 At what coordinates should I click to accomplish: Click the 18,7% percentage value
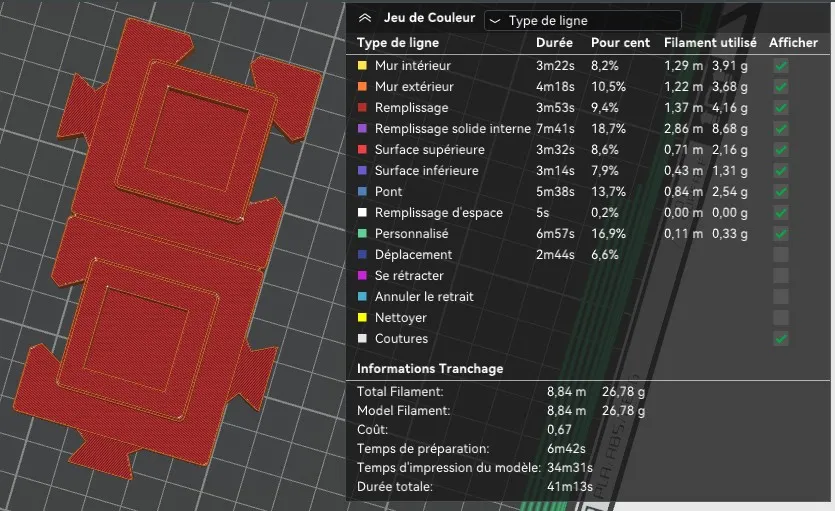pyautogui.click(x=608, y=129)
